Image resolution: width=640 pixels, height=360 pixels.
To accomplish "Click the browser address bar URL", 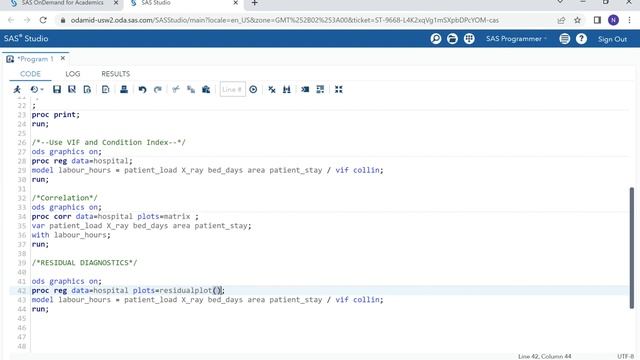I will coord(284,20).
